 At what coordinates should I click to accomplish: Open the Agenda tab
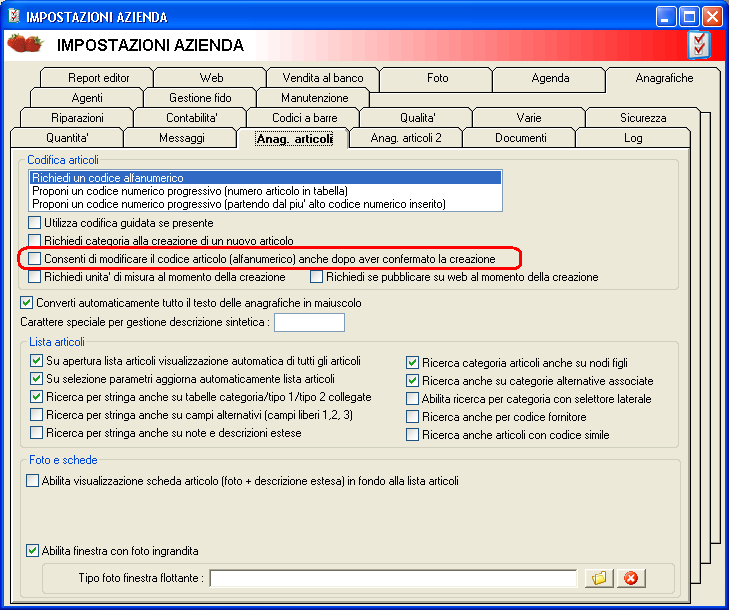[550, 78]
